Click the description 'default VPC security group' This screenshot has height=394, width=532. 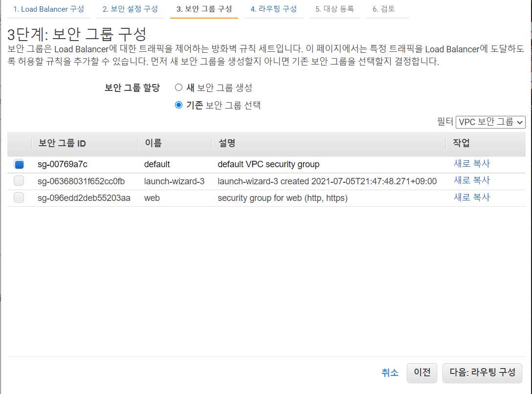coord(268,164)
